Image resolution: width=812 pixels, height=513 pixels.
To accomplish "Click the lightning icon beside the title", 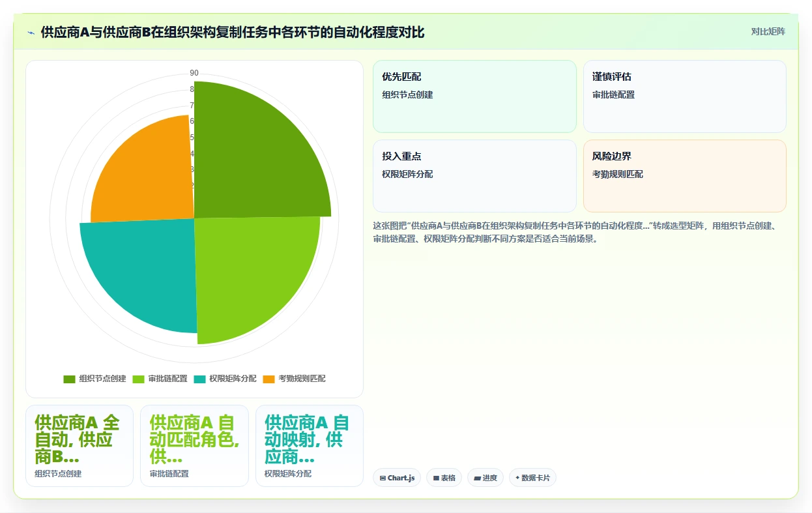I will pyautogui.click(x=31, y=33).
